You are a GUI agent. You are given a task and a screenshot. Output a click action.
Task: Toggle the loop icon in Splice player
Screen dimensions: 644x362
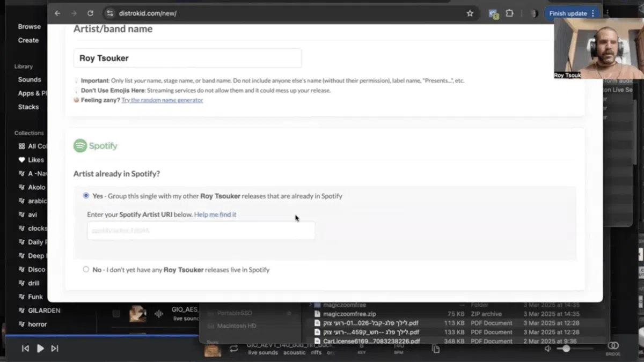point(233,349)
